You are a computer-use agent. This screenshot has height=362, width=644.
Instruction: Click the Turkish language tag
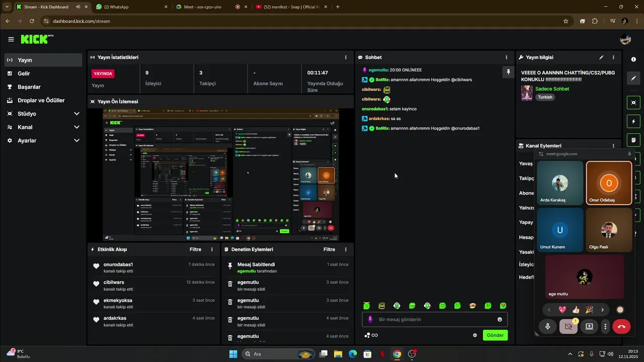point(545,97)
